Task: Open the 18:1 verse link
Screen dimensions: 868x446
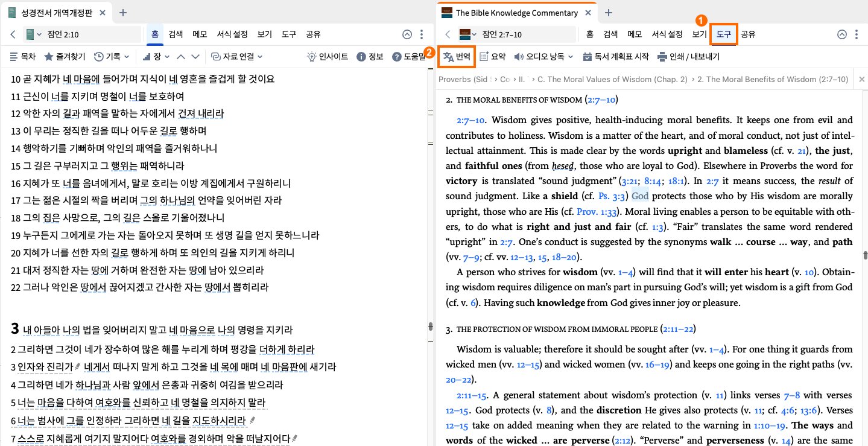Action: (677, 180)
